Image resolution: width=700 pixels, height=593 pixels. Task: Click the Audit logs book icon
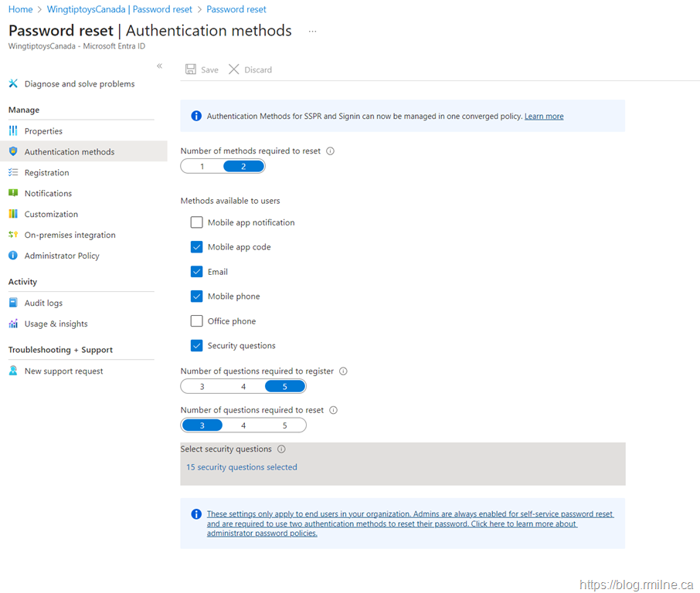click(x=13, y=303)
